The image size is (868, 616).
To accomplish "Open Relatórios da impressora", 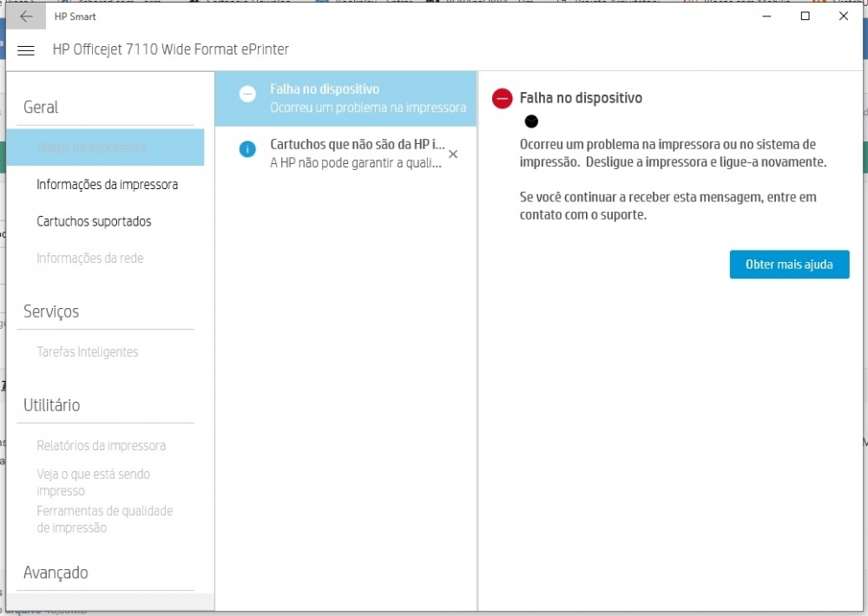I will coord(102,446).
